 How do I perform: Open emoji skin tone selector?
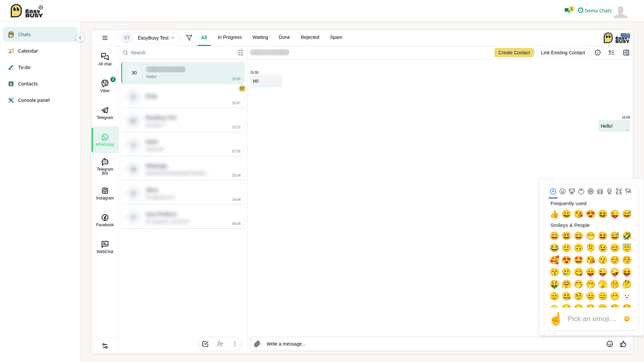[627, 319]
